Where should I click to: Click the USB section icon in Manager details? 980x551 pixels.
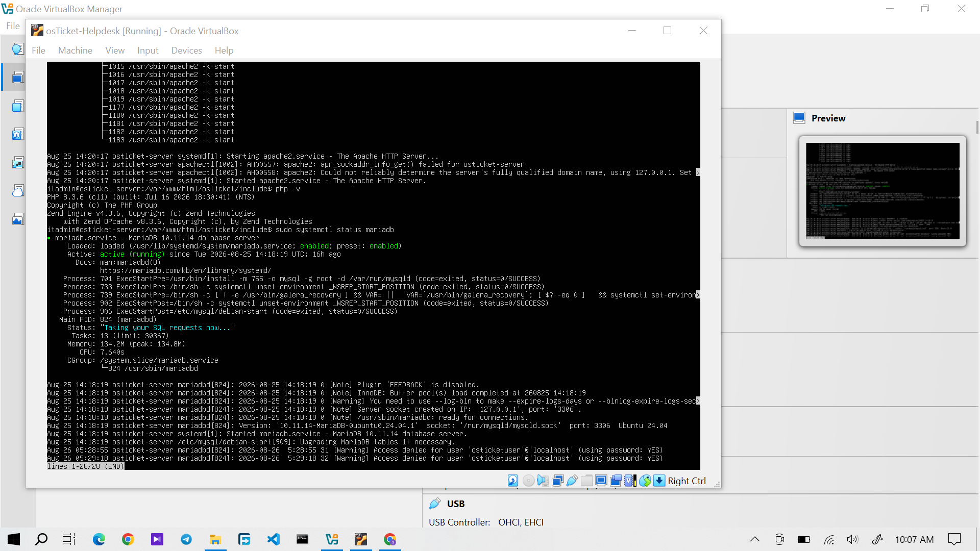click(x=435, y=504)
